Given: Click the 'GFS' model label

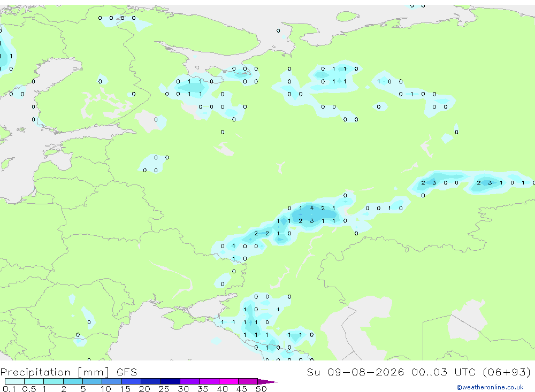Looking at the screenshot, I should [x=127, y=372].
